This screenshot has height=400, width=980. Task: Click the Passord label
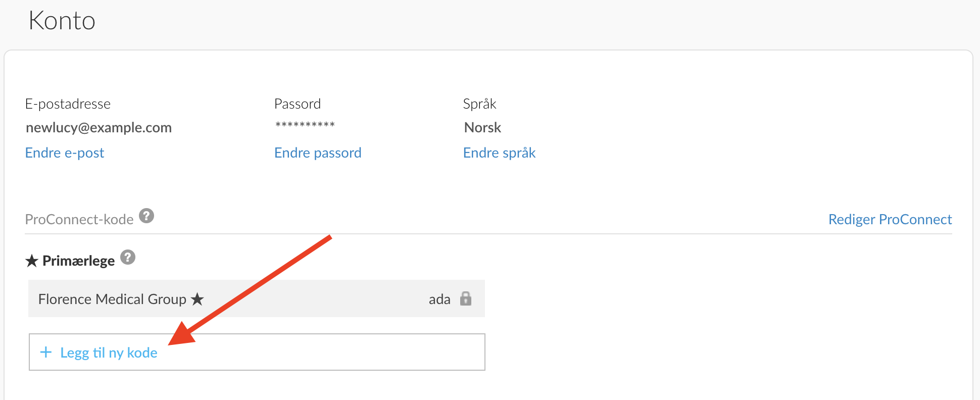pos(298,104)
